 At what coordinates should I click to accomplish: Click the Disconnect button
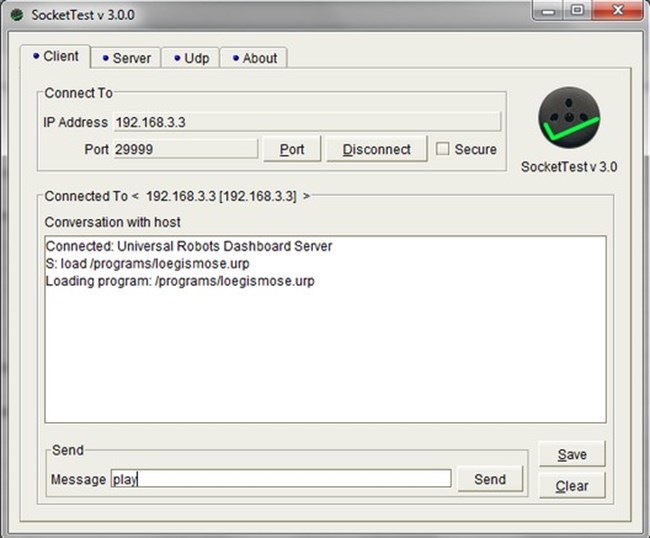pyautogui.click(x=376, y=149)
